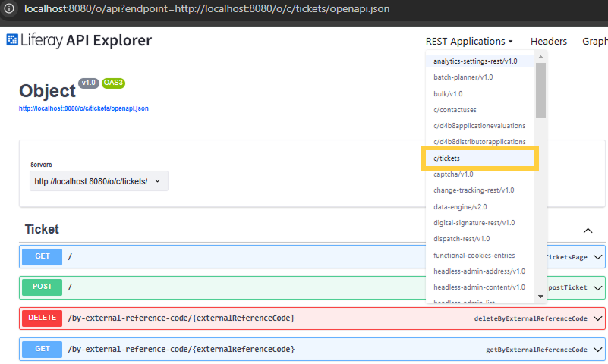608x364 pixels.
Task: Click chevron on getTicketsPage row
Action: tap(597, 257)
